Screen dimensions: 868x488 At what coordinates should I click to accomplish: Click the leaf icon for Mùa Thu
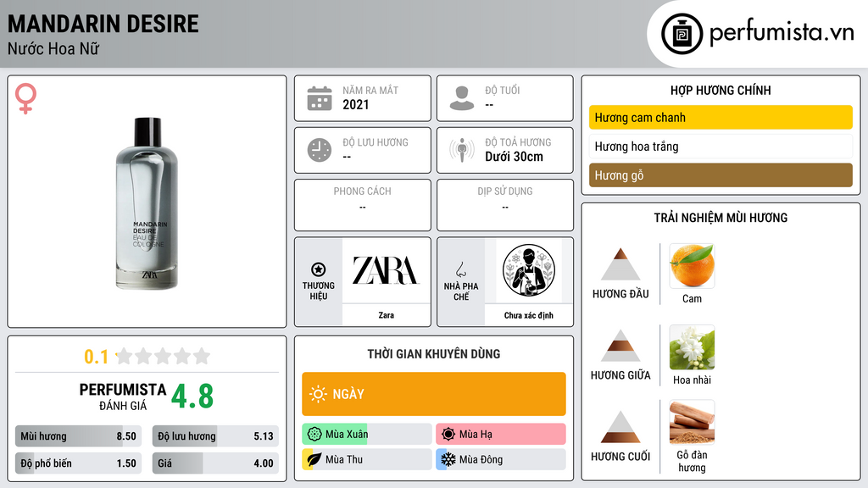tap(314, 459)
